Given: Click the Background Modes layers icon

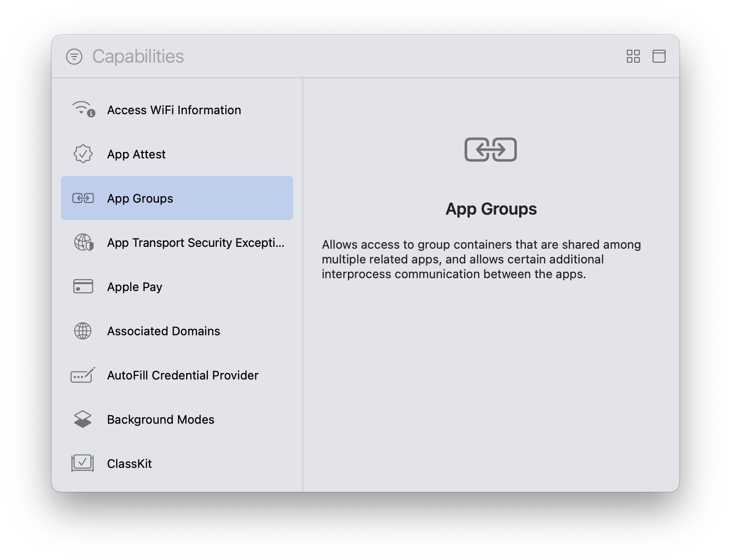Looking at the screenshot, I should coord(83,419).
